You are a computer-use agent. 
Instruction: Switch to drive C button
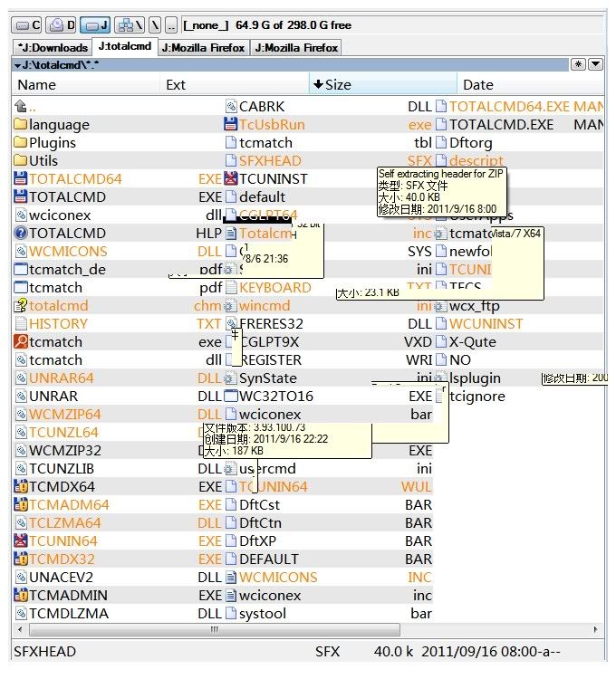26,25
